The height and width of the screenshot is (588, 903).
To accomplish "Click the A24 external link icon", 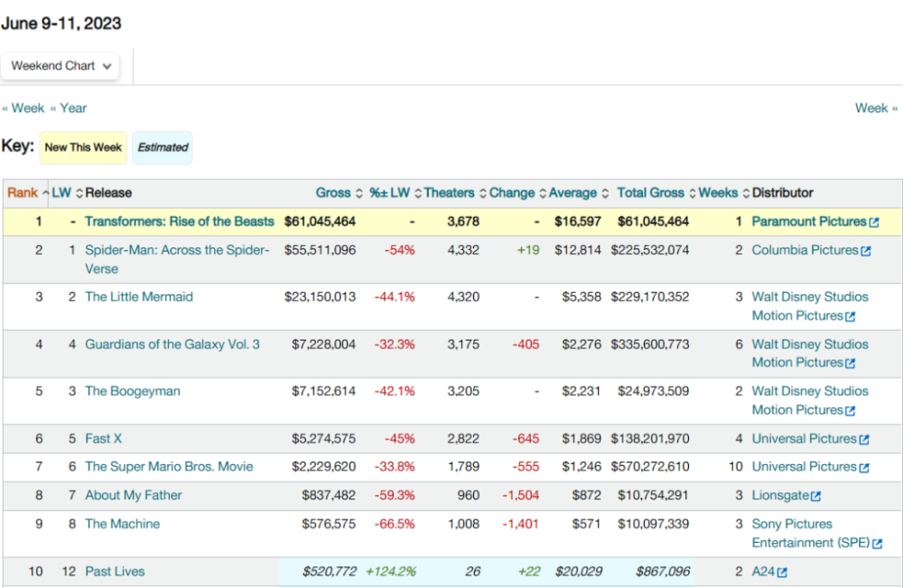I will point(782,573).
